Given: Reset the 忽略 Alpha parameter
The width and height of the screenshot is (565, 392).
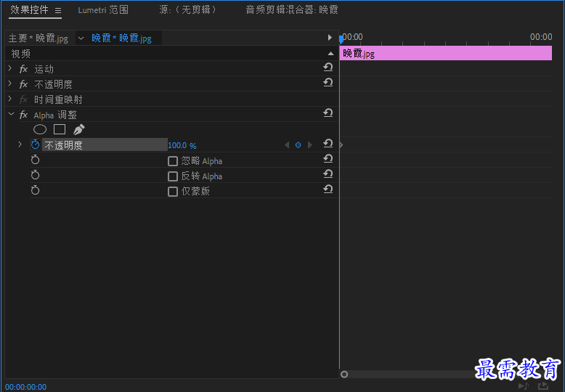Looking at the screenshot, I should [328, 158].
